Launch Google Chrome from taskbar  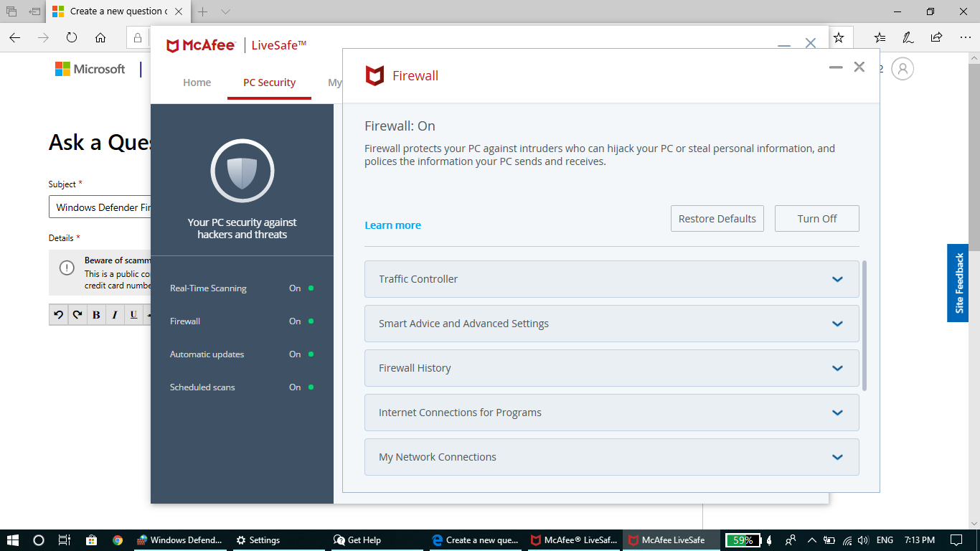coord(118,540)
